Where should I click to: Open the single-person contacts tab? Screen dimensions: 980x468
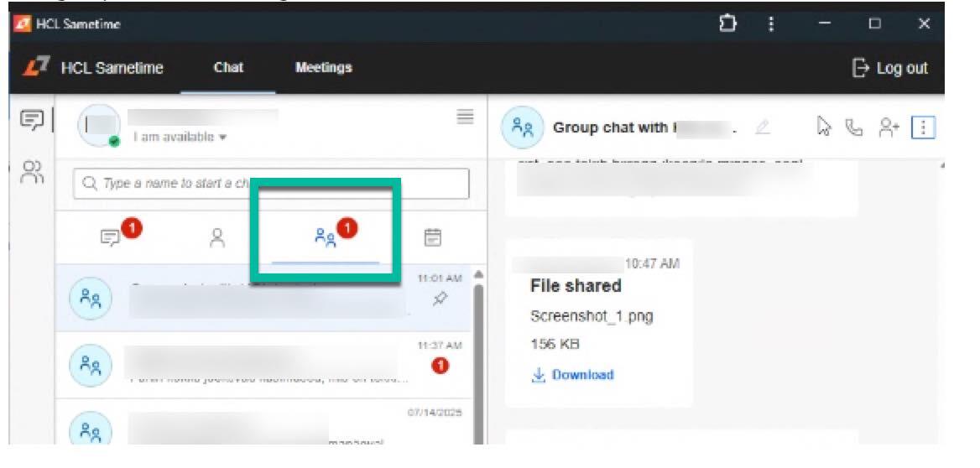click(x=217, y=238)
